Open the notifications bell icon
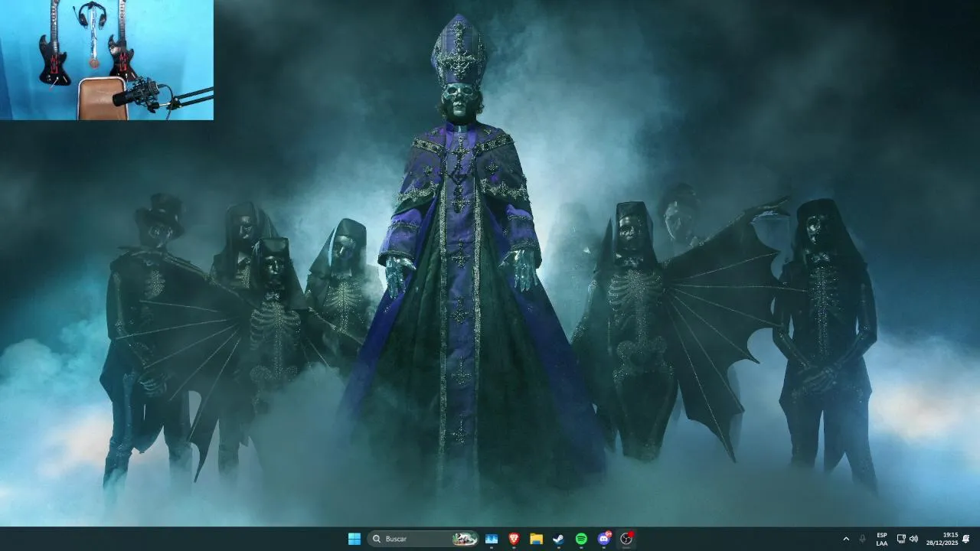Viewport: 980px width, 551px height. coord(966,539)
